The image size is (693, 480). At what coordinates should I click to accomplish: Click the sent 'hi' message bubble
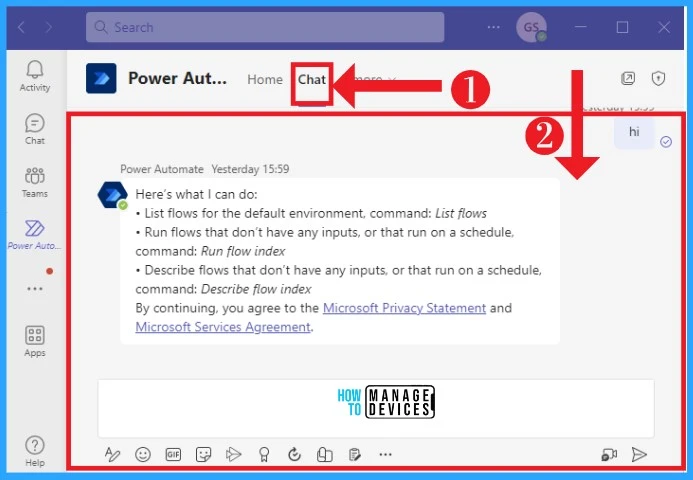(634, 132)
